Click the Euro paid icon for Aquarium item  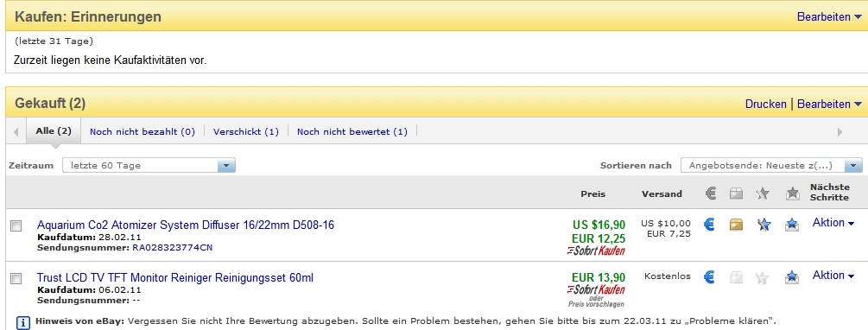(709, 225)
